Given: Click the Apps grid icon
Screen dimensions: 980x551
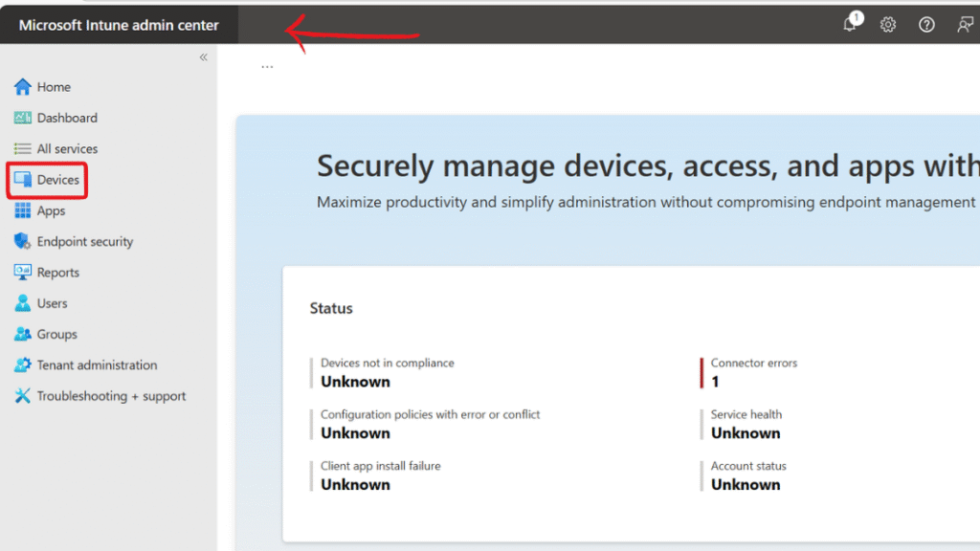Looking at the screenshot, I should click(23, 210).
